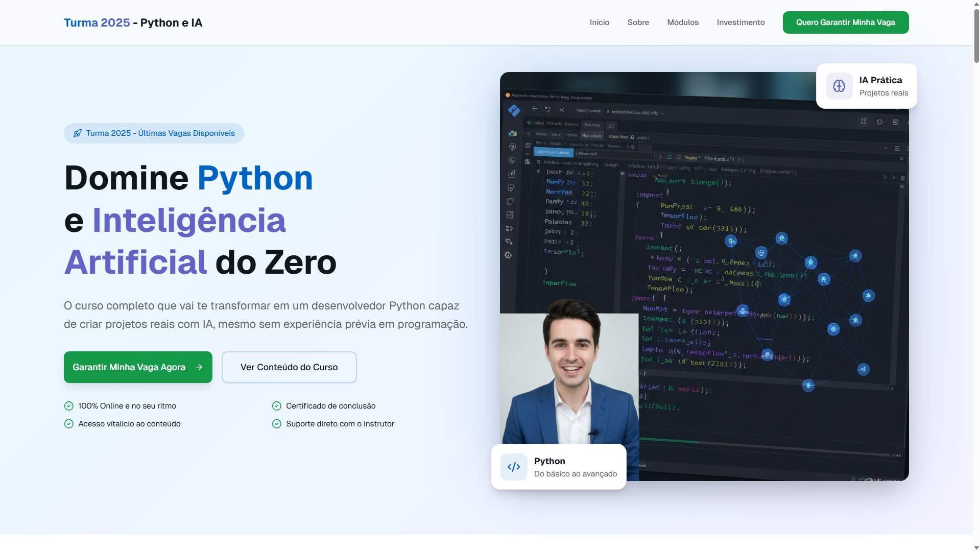Open the Início menu item
980x551 pixels.
pos(599,22)
